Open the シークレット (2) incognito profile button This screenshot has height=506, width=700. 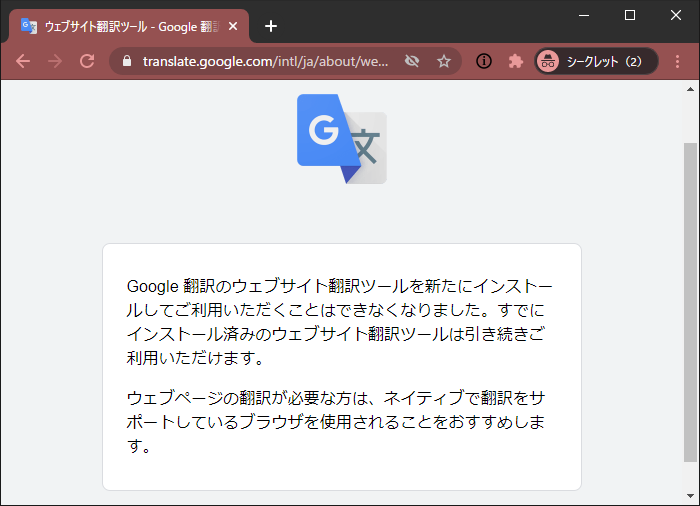click(x=596, y=61)
